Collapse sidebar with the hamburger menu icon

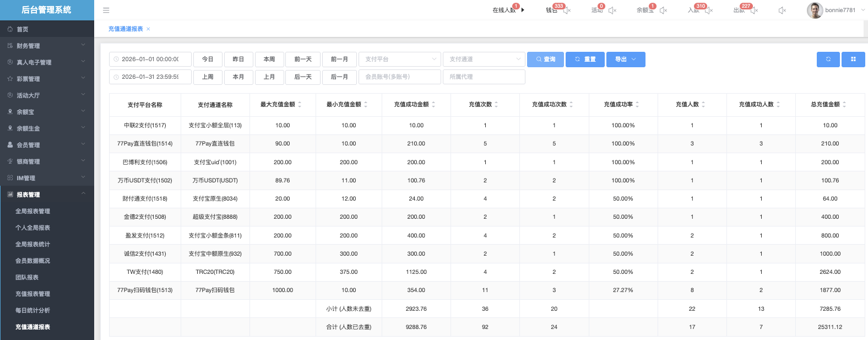[106, 10]
